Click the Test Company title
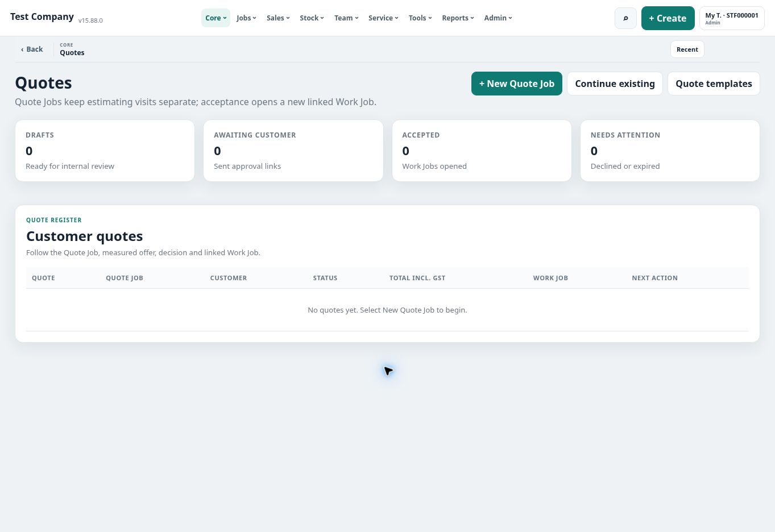Screen dimensions: 775x532 point(42,16)
